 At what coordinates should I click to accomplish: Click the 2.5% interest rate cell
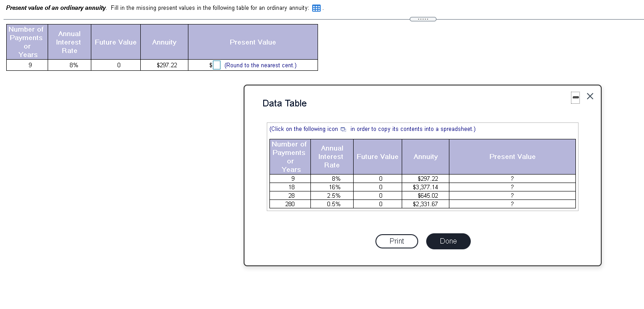click(332, 196)
